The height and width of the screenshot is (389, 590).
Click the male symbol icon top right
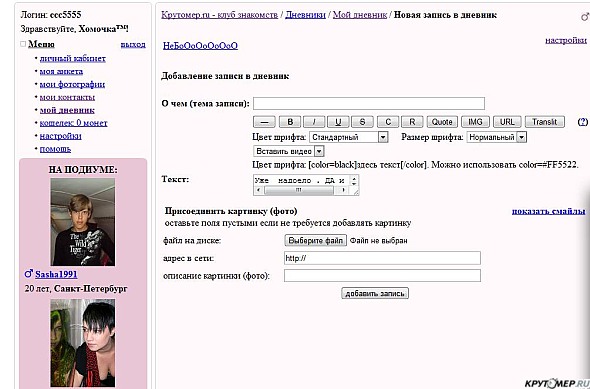point(585,16)
